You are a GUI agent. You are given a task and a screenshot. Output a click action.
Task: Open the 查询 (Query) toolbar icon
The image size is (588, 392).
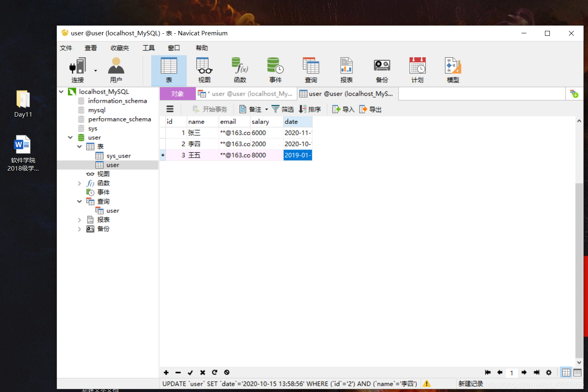[x=311, y=70]
